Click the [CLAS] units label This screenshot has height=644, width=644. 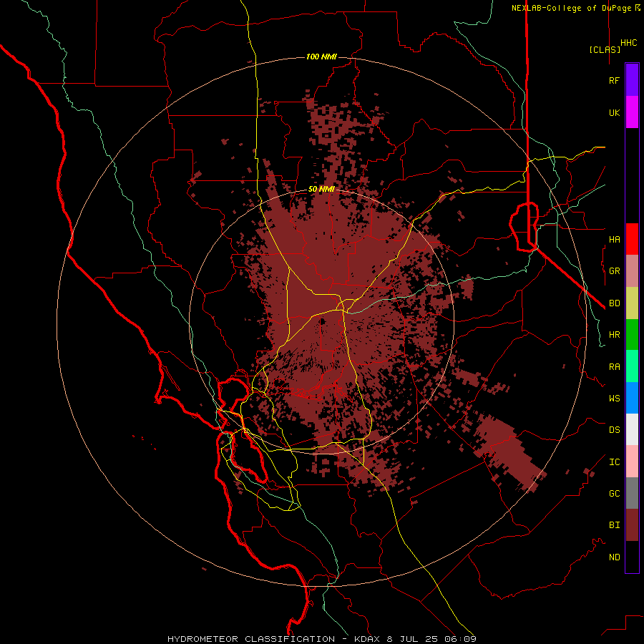(x=605, y=49)
